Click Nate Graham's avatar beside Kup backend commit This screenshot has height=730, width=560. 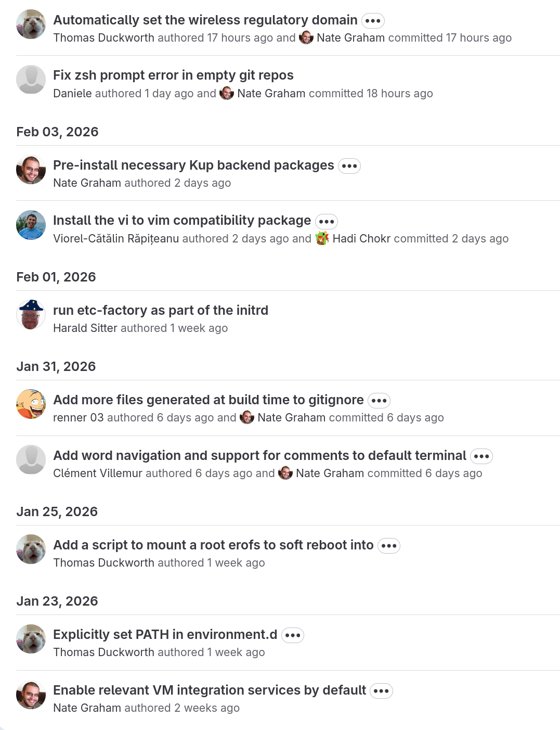[x=31, y=170]
